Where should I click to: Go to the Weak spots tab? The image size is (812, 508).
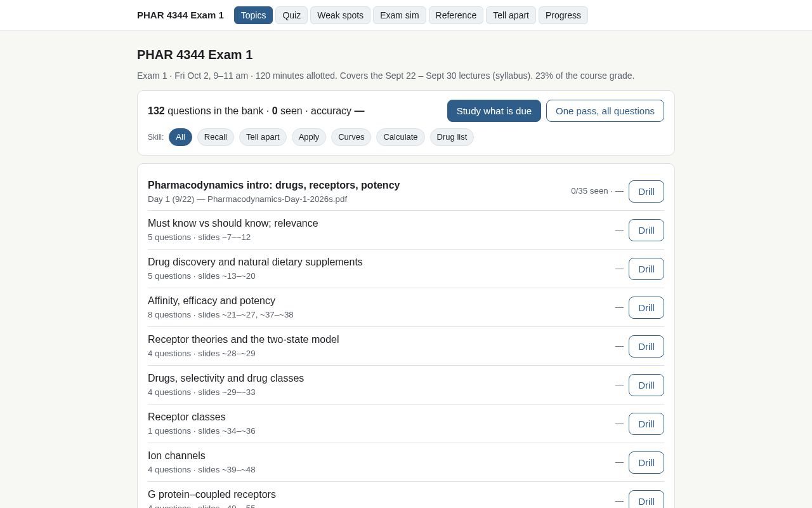click(340, 15)
